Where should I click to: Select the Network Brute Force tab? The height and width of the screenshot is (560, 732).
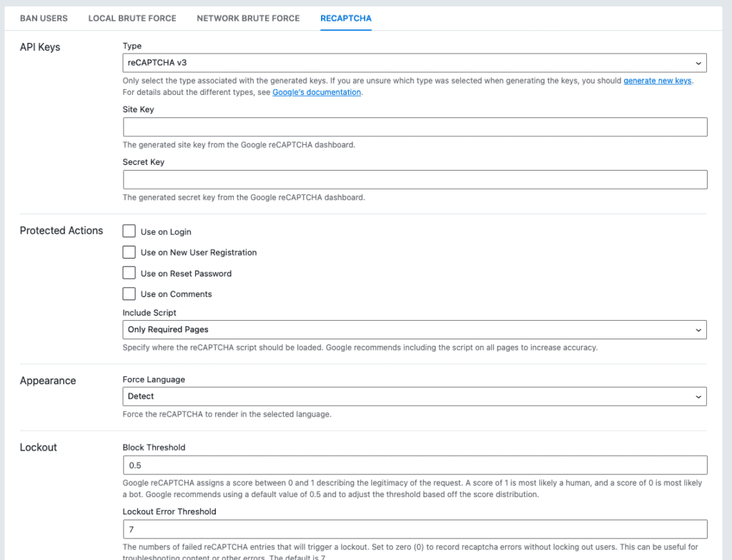(248, 18)
